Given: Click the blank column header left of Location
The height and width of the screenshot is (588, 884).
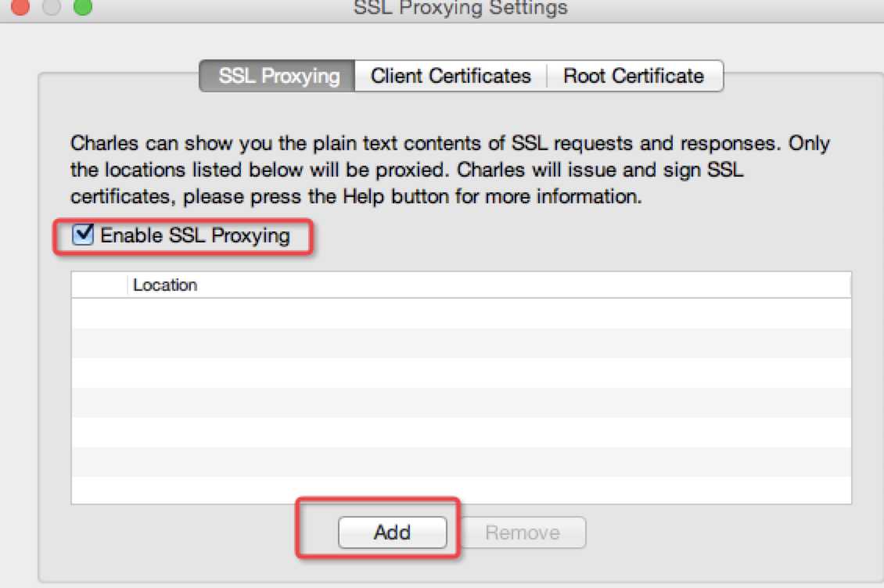Looking at the screenshot, I should [x=99, y=285].
